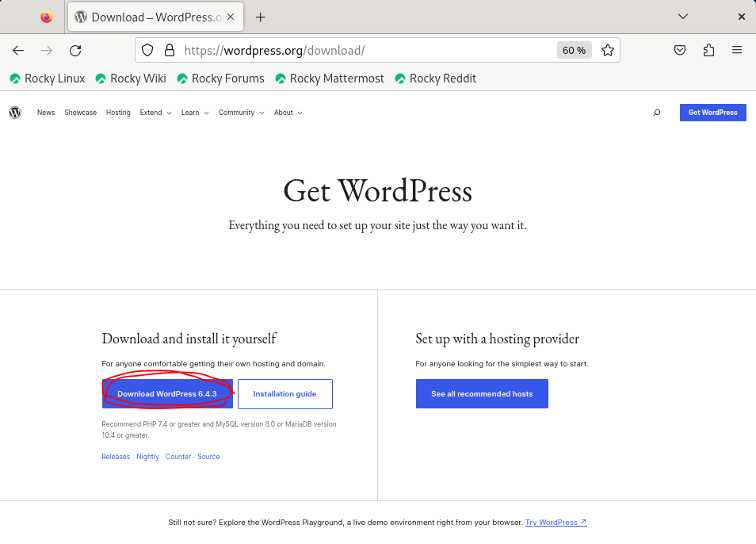Viewport: 756px width, 544px height.
Task: Open the Extensions puzzle icon
Action: (708, 50)
